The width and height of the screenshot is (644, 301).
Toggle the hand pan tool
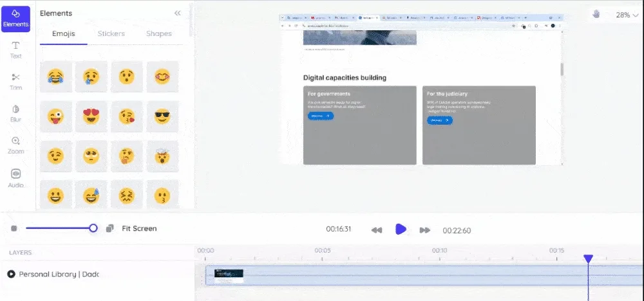tap(596, 14)
